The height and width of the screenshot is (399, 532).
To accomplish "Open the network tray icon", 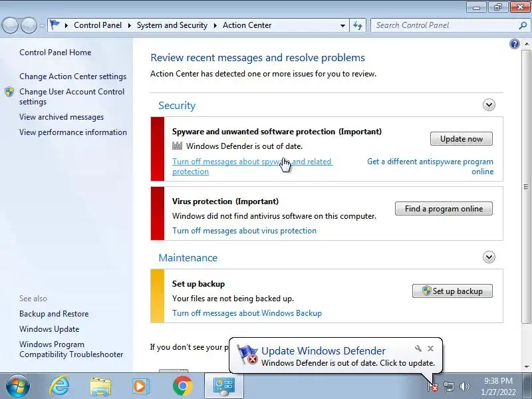I will pos(448,386).
